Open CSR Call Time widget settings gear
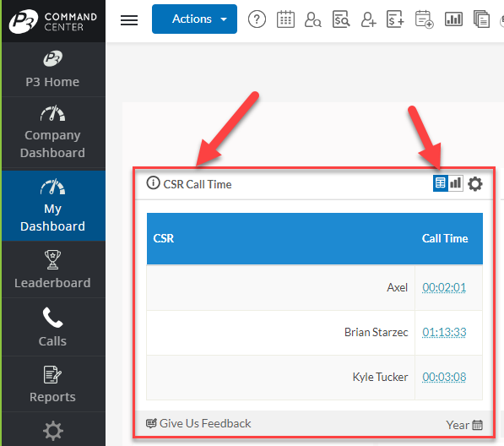504x446 pixels. click(475, 184)
